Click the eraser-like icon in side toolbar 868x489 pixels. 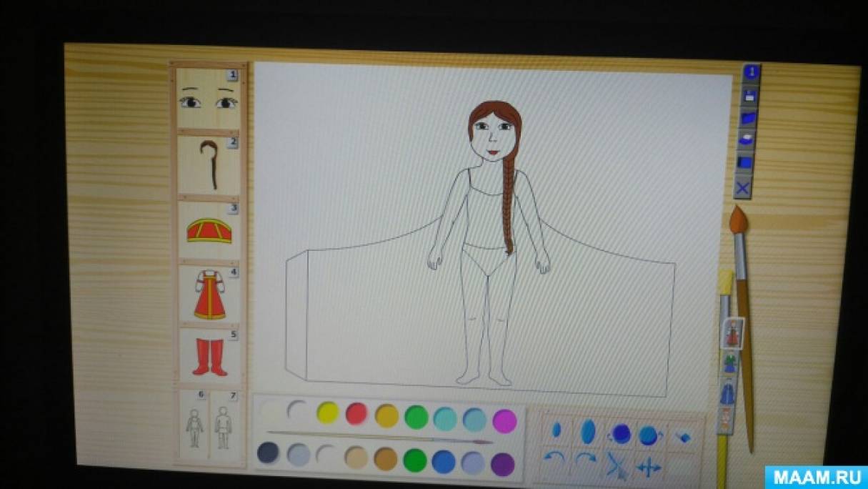click(x=747, y=140)
